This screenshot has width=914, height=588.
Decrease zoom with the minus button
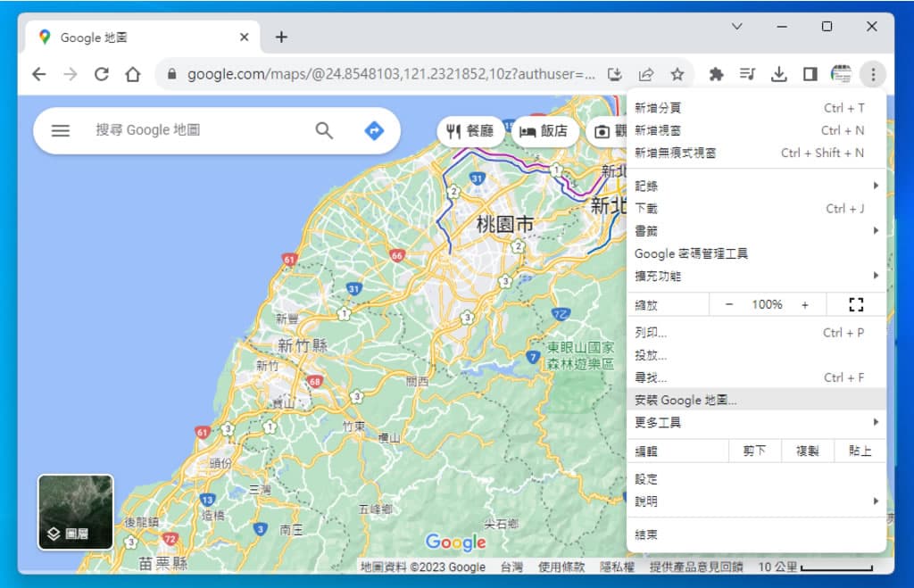pyautogui.click(x=728, y=305)
